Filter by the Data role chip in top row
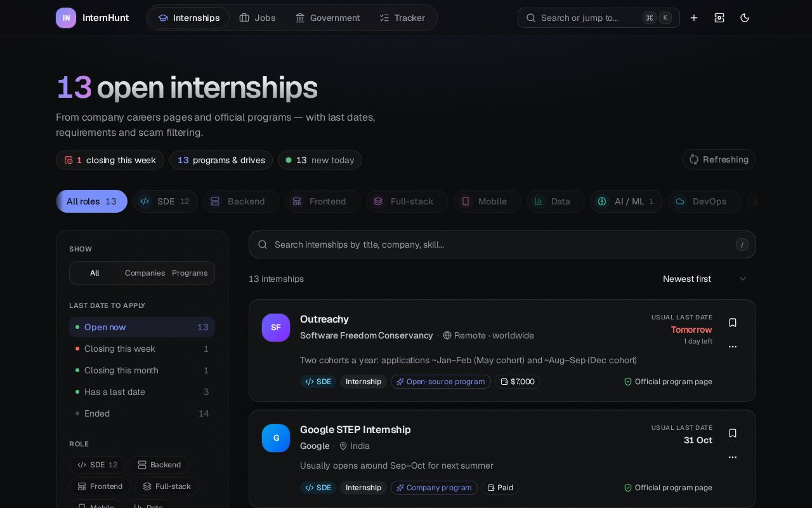812x508 pixels. coord(556,201)
